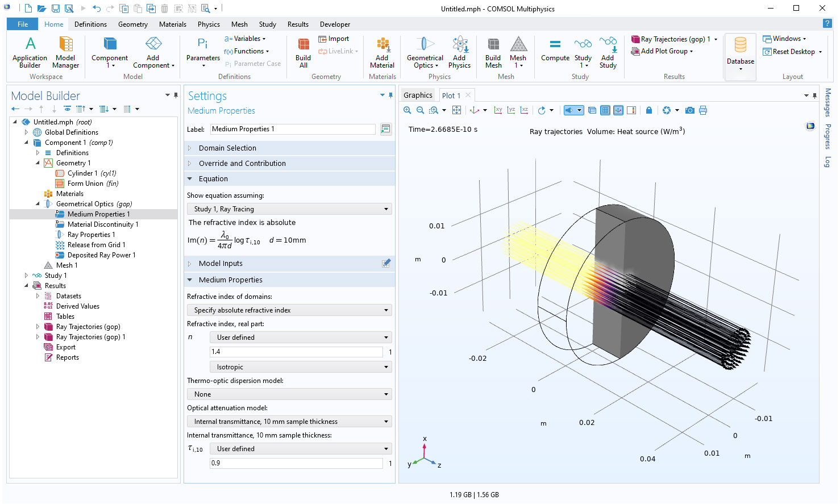Open the Optical attenuation model dropdown

pos(289,422)
